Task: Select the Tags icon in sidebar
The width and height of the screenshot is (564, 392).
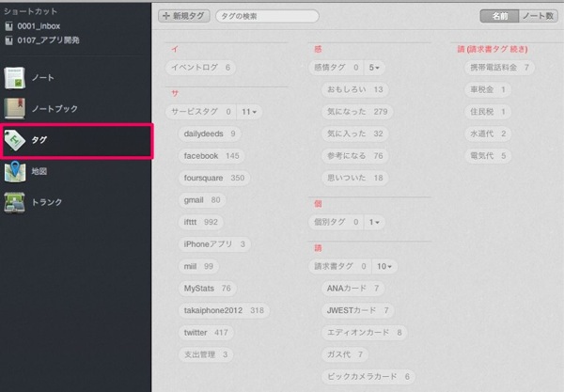Action: [15, 140]
